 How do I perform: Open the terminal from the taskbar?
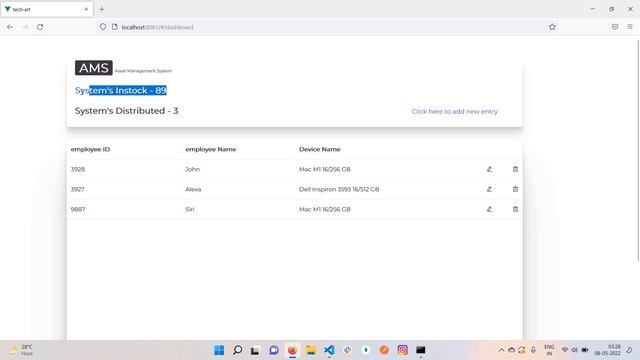click(421, 350)
